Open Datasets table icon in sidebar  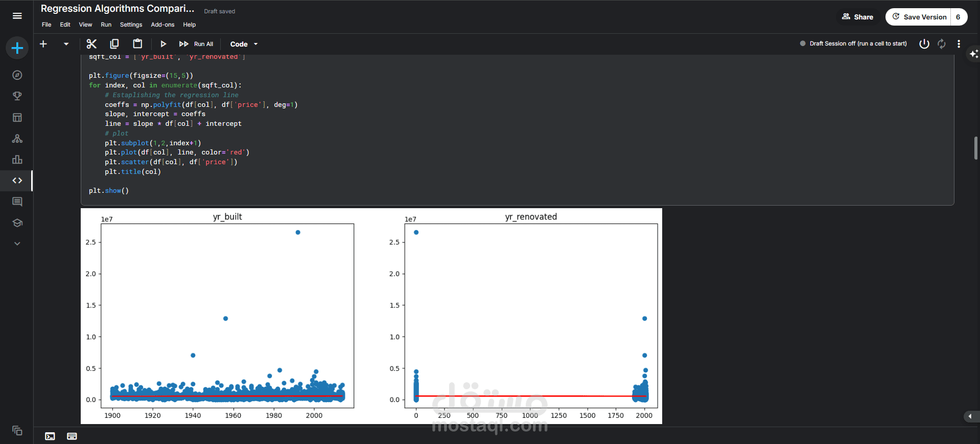[x=17, y=118]
